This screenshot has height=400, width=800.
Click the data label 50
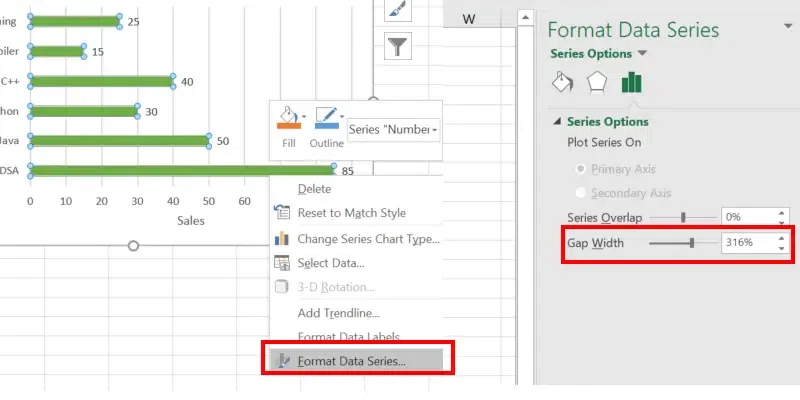(x=222, y=141)
